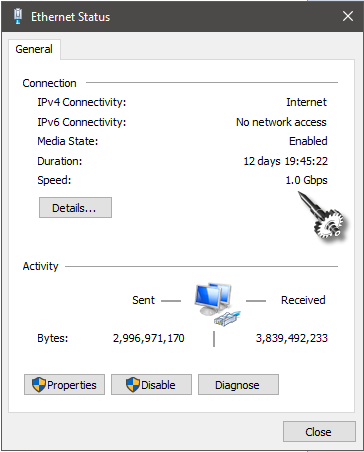Run Diagnose on the connection

238,385
